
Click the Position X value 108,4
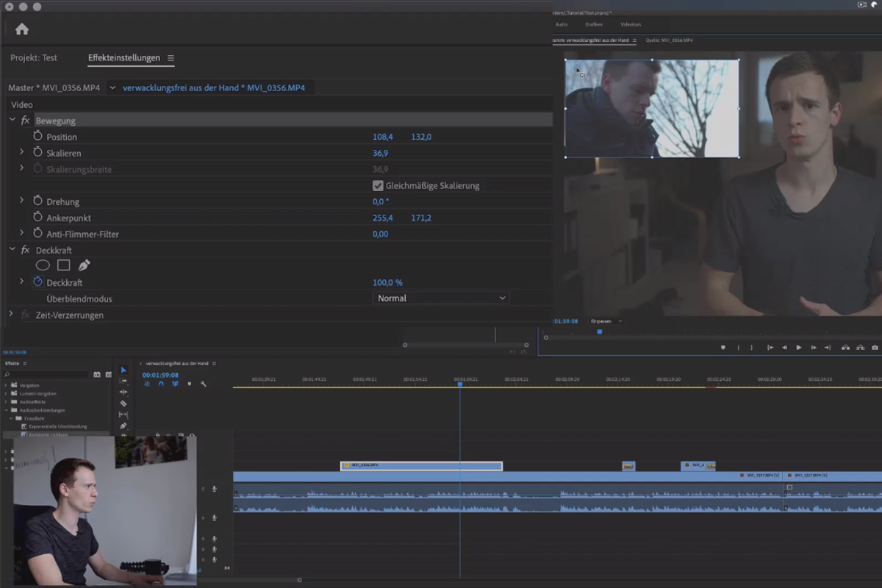coord(383,137)
